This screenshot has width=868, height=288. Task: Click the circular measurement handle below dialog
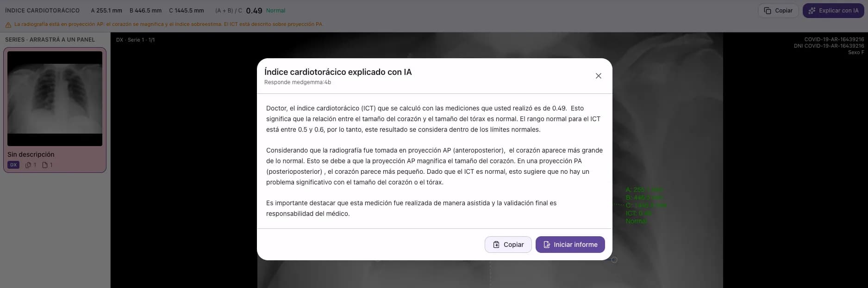[x=614, y=260]
